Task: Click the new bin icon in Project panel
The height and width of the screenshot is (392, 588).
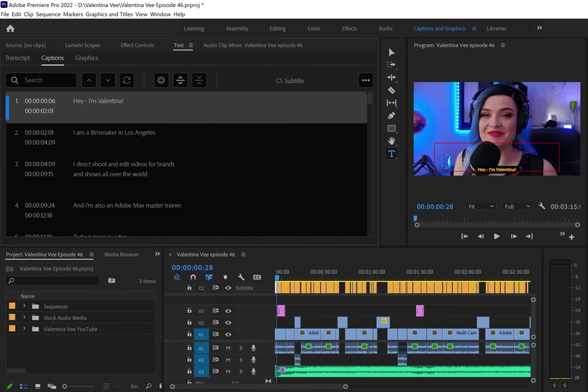Action: [112, 280]
